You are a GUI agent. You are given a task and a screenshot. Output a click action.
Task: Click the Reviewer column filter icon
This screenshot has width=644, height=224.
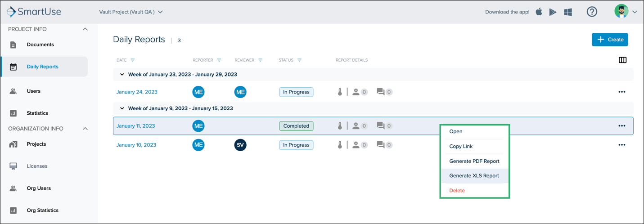(x=260, y=60)
